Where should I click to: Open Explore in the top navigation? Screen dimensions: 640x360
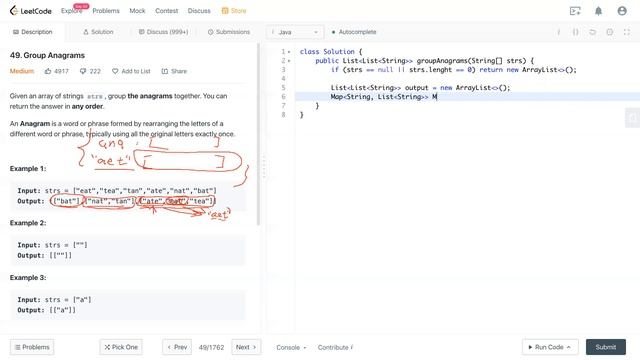[x=72, y=11]
